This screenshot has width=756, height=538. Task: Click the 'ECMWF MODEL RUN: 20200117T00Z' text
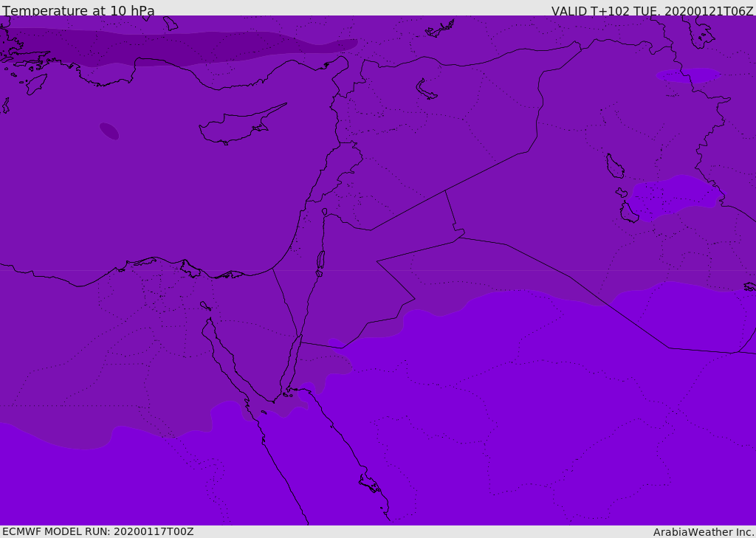[98, 531]
